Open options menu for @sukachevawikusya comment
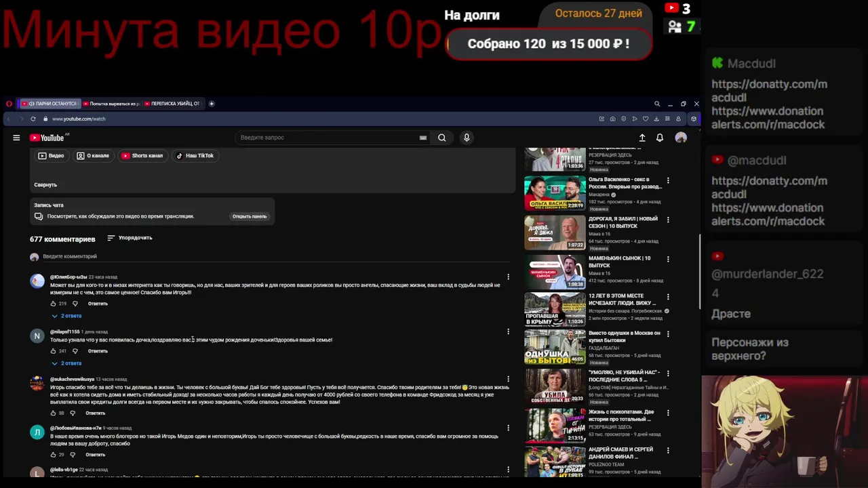 508,379
